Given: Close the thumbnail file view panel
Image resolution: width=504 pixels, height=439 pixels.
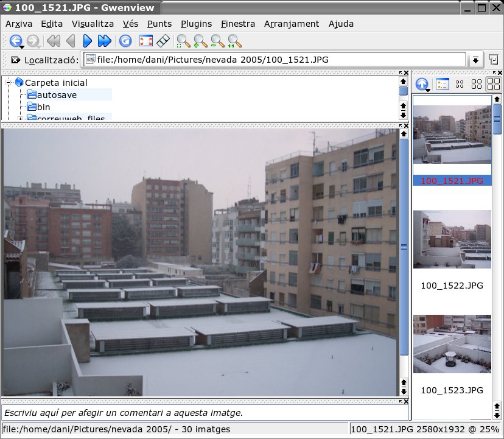Looking at the screenshot, I should click(x=500, y=73).
